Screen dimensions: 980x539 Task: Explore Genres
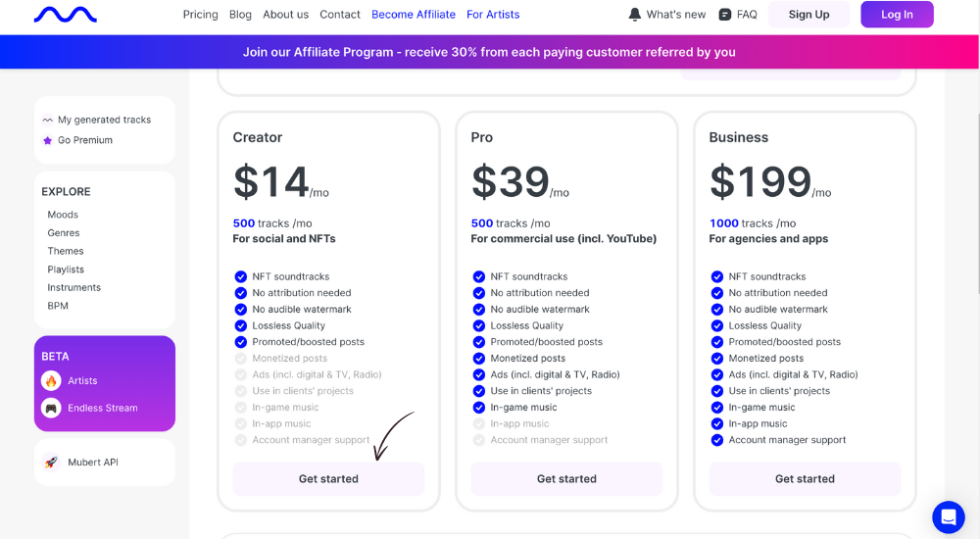[63, 232]
